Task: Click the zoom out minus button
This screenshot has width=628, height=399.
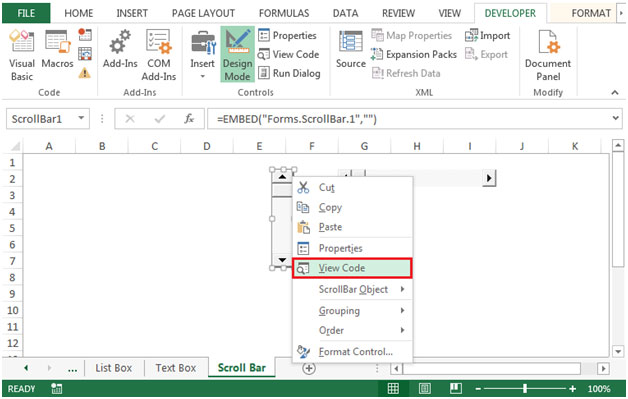Action: point(478,389)
